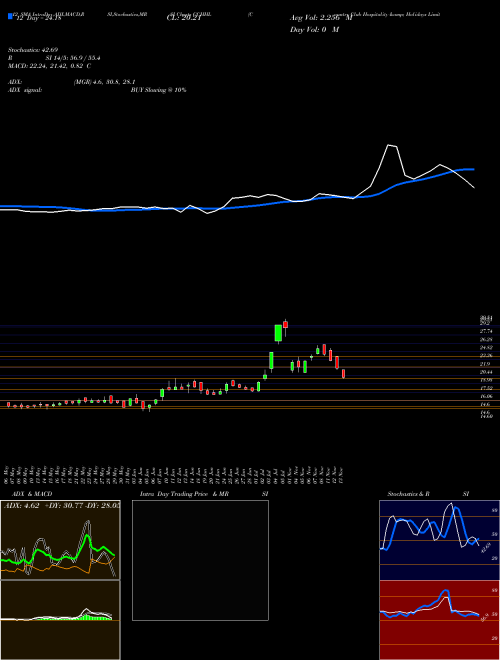Click the white price line's peak
Viewport: 500px width, 660px height.
tap(390, 145)
